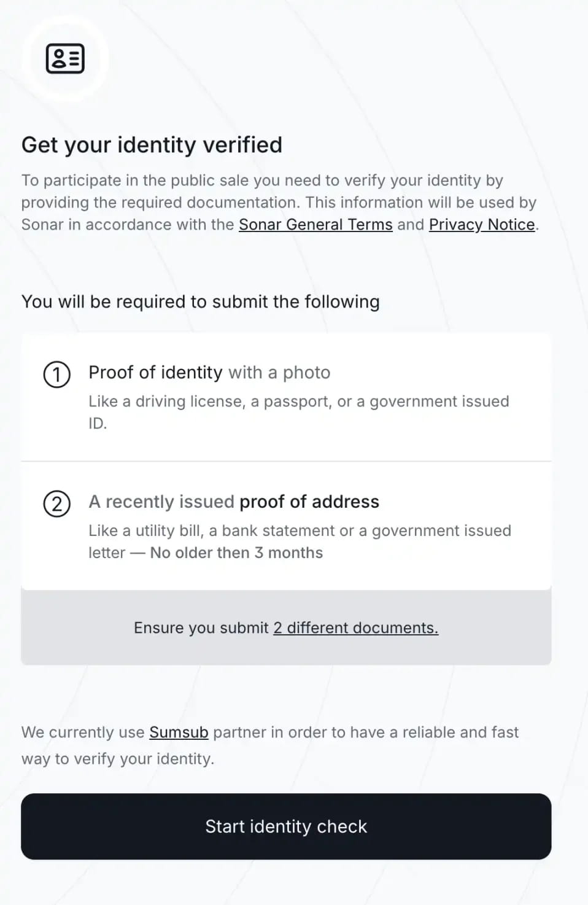This screenshot has width=588, height=905.
Task: Select the bold 'Proof of identity' text
Action: (155, 373)
